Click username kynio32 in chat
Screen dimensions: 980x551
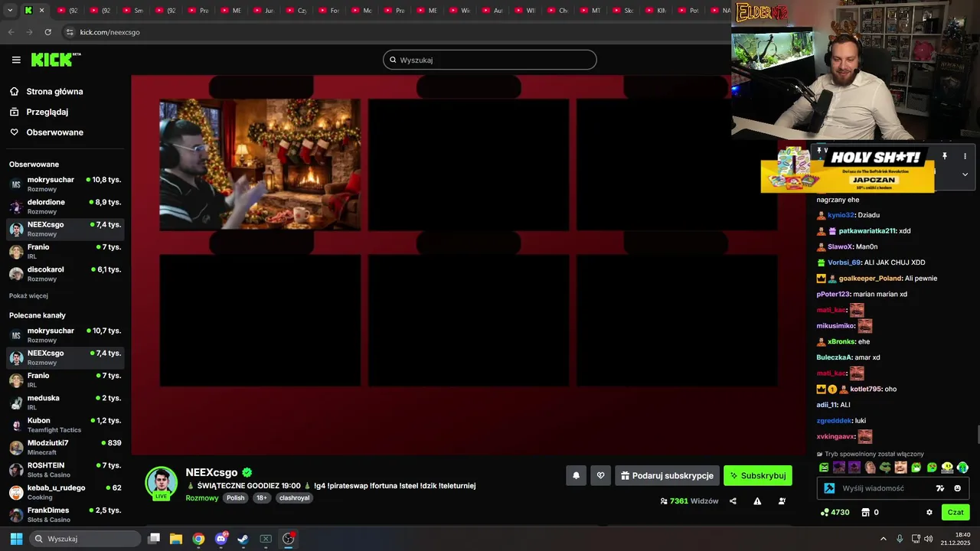841,215
